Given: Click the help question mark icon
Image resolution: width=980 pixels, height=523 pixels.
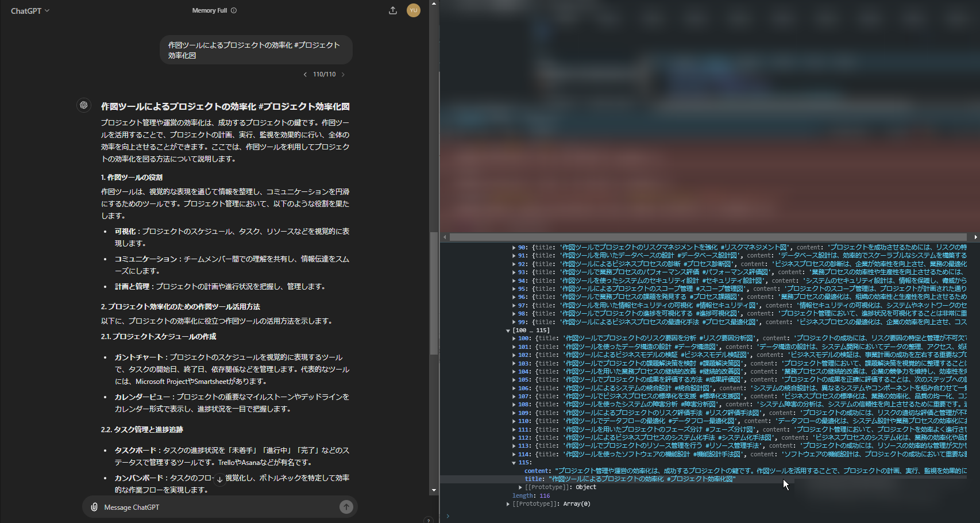Looking at the screenshot, I should [427, 520].
